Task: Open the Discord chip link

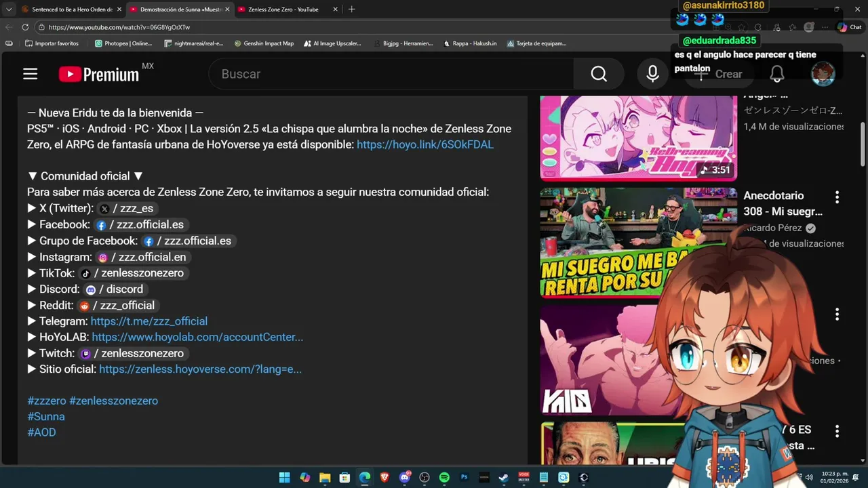Action: tap(115, 289)
